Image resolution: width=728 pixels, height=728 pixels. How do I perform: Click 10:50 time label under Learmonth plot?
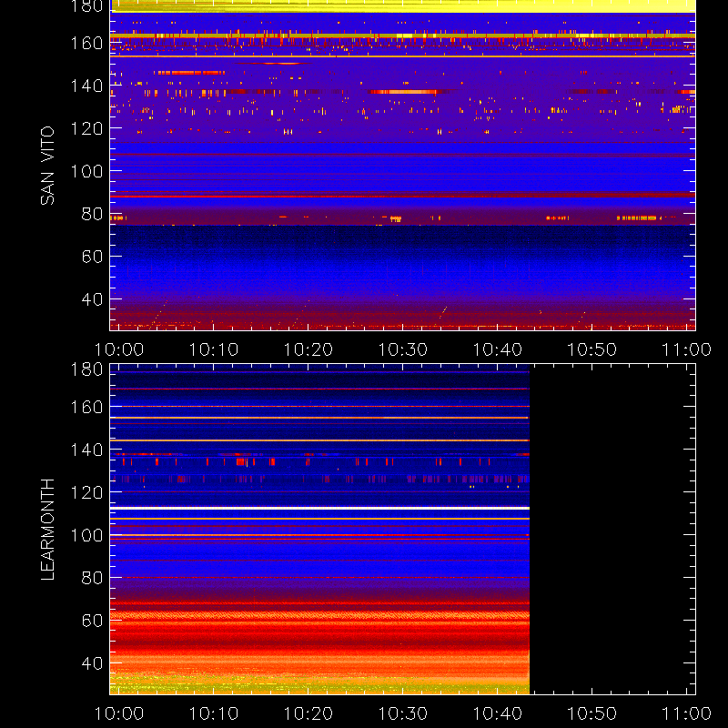(591, 713)
